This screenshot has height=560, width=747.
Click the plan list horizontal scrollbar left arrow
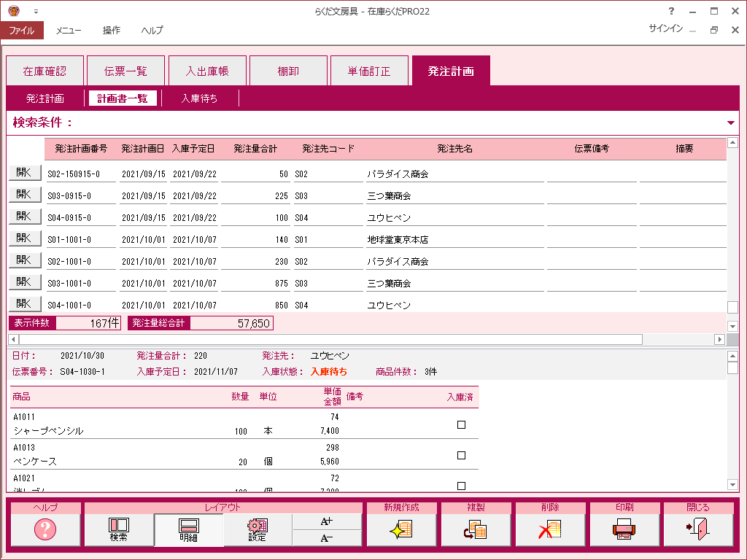13,339
